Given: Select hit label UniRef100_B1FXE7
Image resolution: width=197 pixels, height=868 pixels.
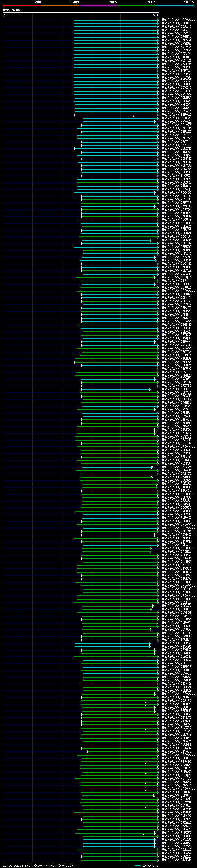Looking at the screenshot, I should coord(177,833).
